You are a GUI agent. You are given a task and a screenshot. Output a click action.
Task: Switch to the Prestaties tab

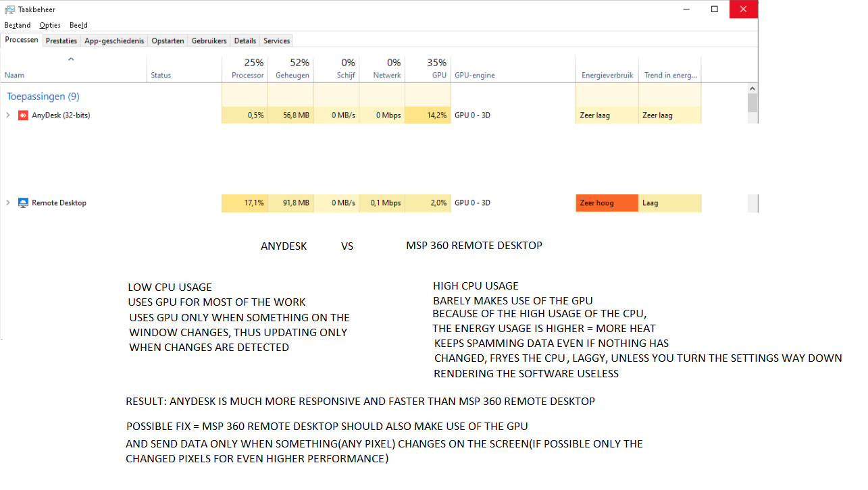tap(61, 41)
